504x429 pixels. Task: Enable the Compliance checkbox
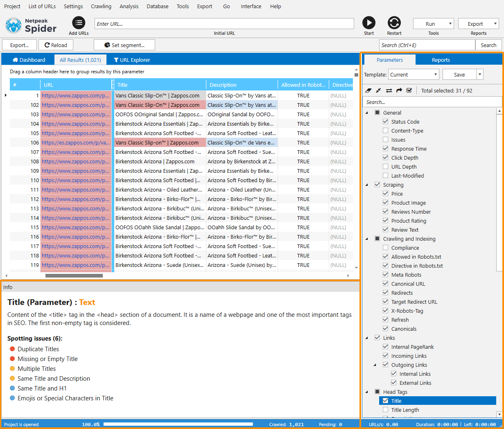click(x=385, y=248)
